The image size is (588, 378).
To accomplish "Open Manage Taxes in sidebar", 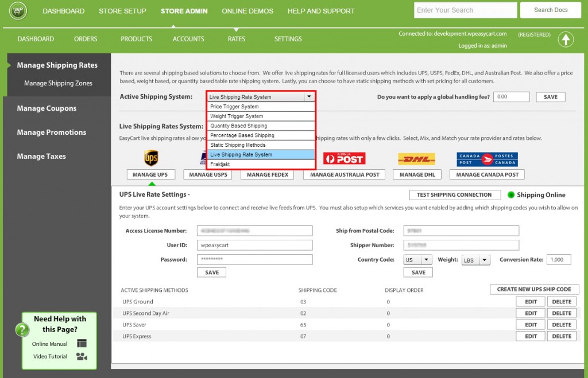I will click(41, 156).
